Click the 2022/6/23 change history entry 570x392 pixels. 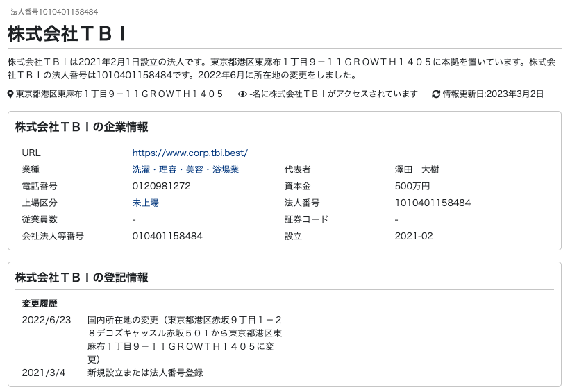pyautogui.click(x=152, y=340)
